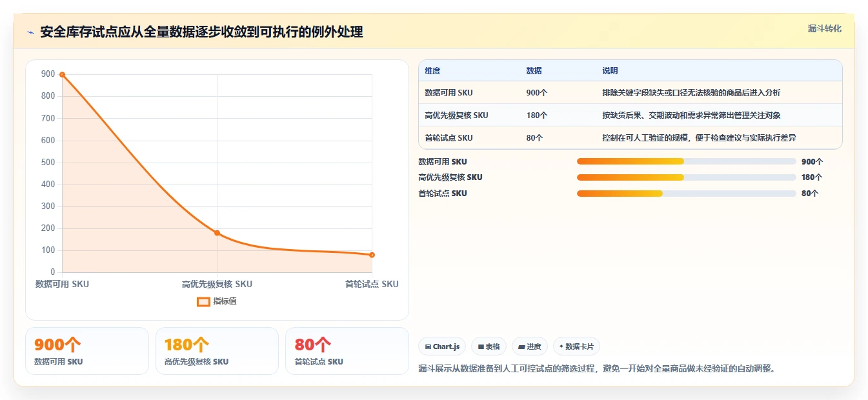The image size is (868, 400).
Task: Click the 900 y-axis tick label
Action: click(48, 74)
